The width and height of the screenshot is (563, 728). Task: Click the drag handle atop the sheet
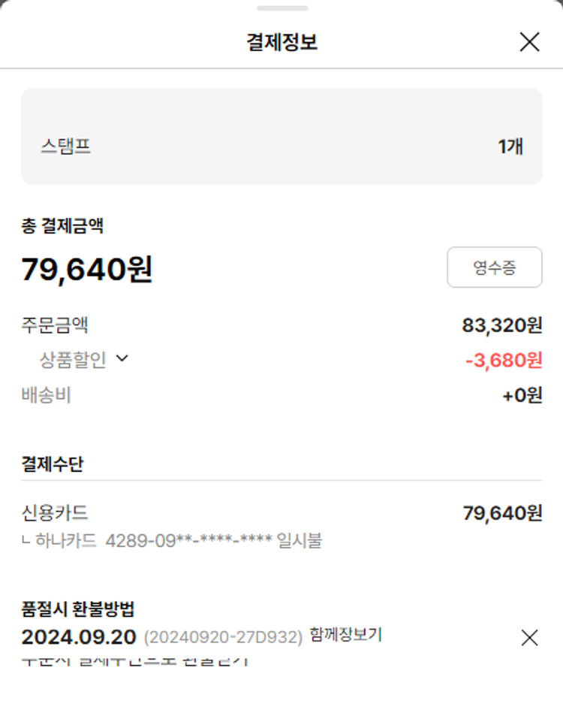pyautogui.click(x=281, y=8)
